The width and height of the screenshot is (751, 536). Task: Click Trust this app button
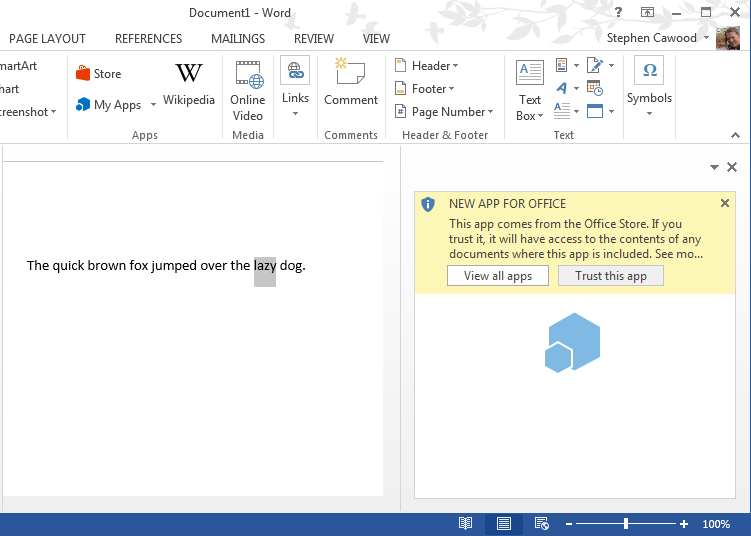pyautogui.click(x=611, y=276)
